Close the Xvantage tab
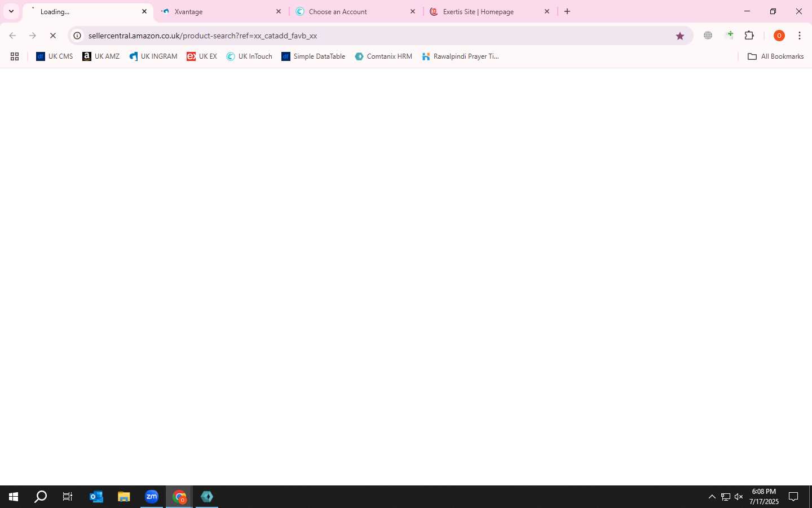 [279, 11]
